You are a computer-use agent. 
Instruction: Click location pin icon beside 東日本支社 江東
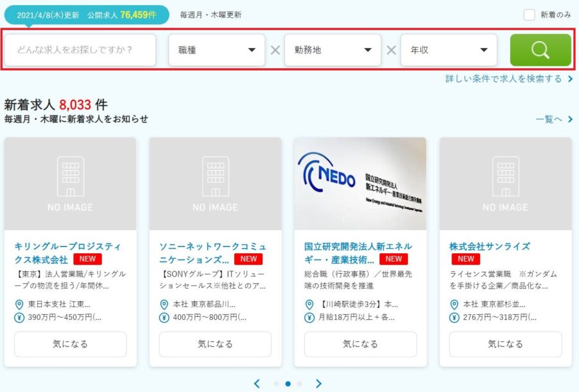[19, 305]
